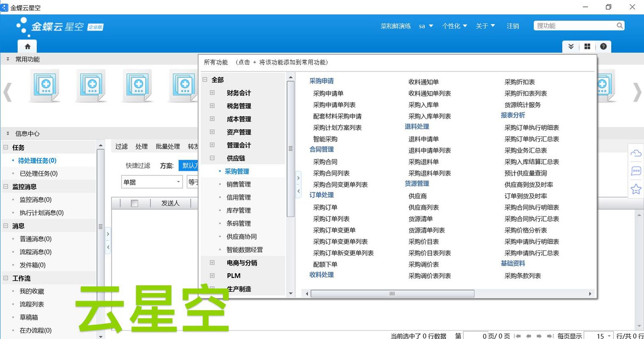Open 已处理任务(0) in info center
The image size is (644, 339).
pyautogui.click(x=39, y=173)
